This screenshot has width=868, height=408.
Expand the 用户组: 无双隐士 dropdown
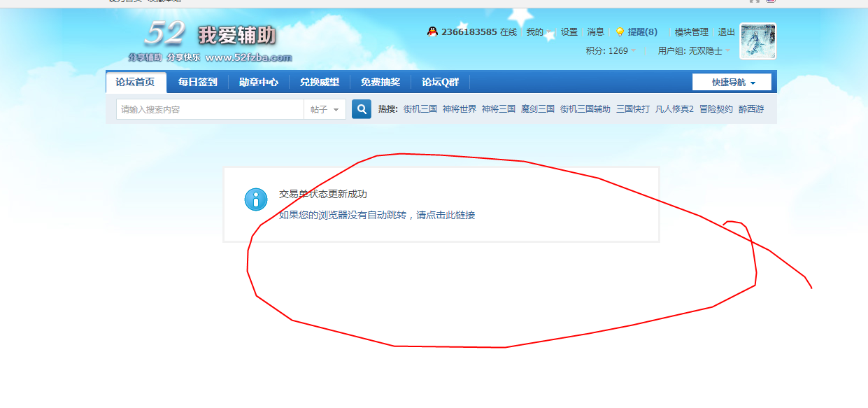(694, 51)
